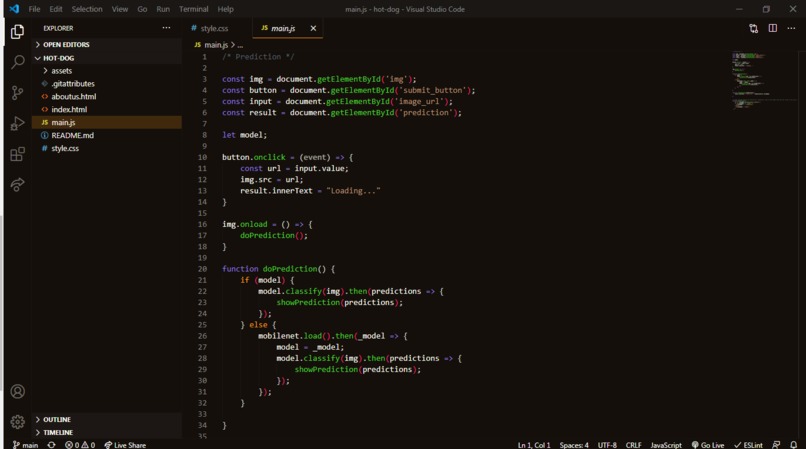Click mobilenet.load() call on line 26
The image size is (806, 449).
(x=295, y=336)
